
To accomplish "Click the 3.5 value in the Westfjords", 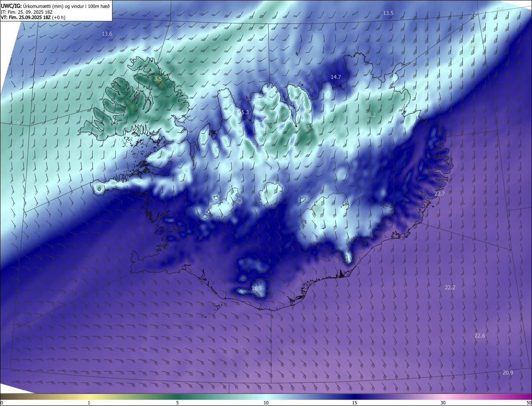I will 158,78.
